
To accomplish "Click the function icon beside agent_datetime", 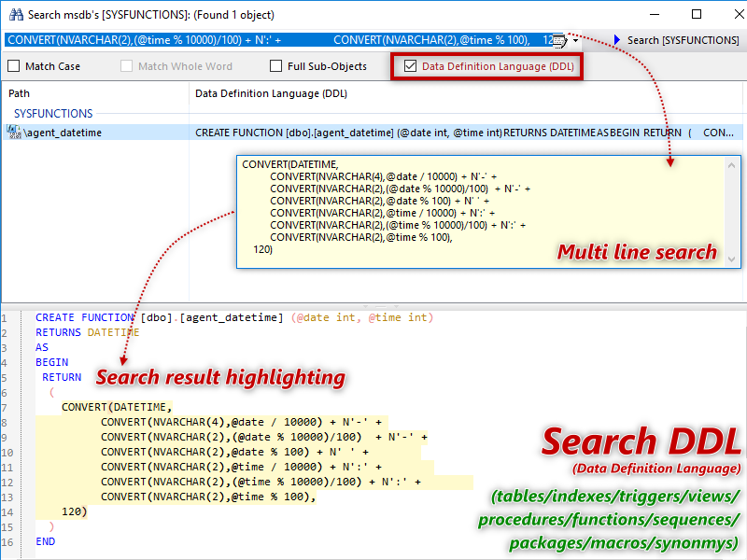I will (14, 132).
